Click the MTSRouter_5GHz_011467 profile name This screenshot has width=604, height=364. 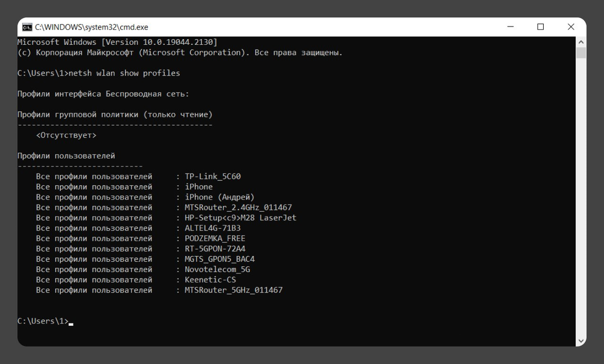[234, 290]
